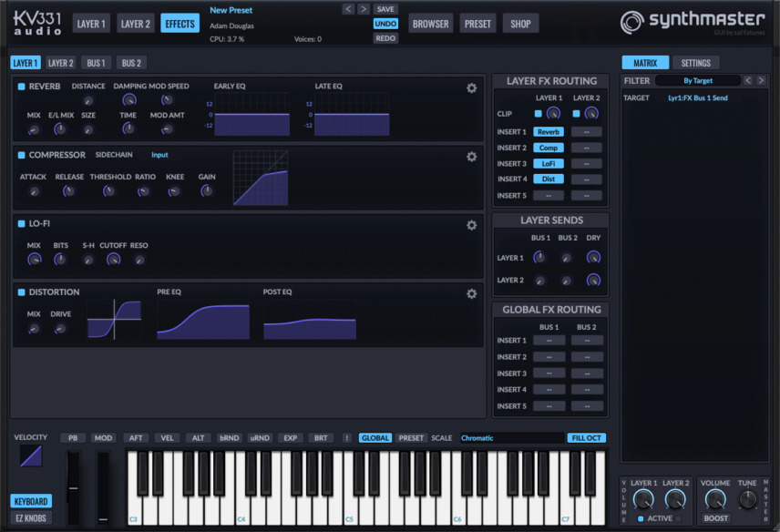Go to previous preset arrow
The height and width of the screenshot is (532, 780).
click(x=348, y=9)
